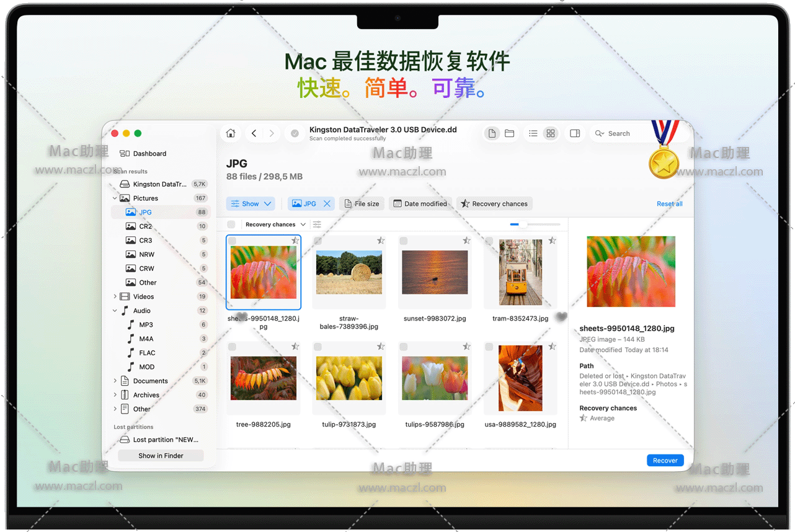Go back with the left arrow

click(254, 133)
